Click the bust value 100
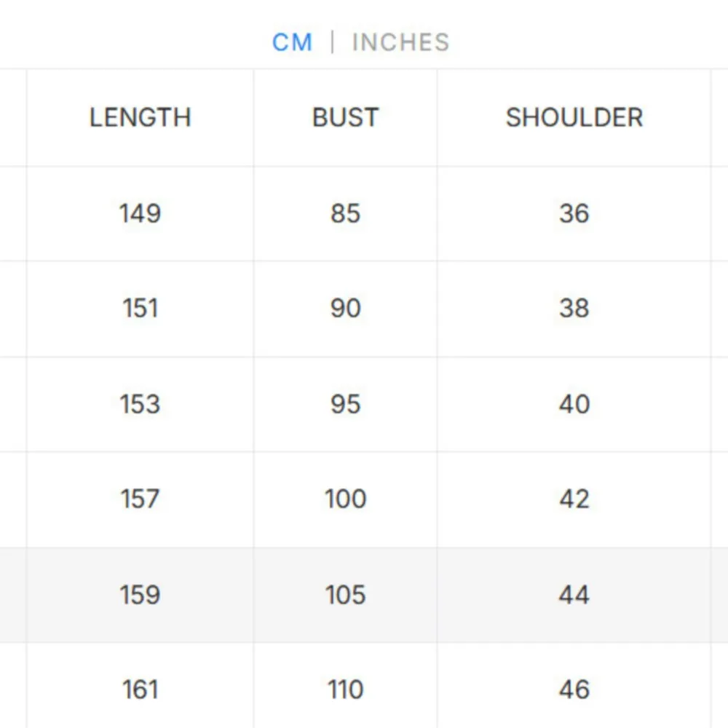The height and width of the screenshot is (728, 728). [344, 499]
